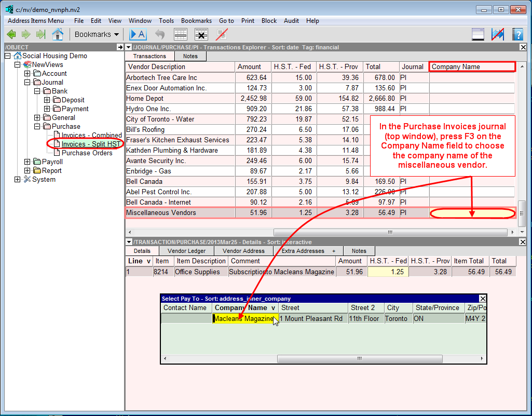This screenshot has width=532, height=416.
Task: Click the undo arrow toolbar icon
Action: click(160, 34)
